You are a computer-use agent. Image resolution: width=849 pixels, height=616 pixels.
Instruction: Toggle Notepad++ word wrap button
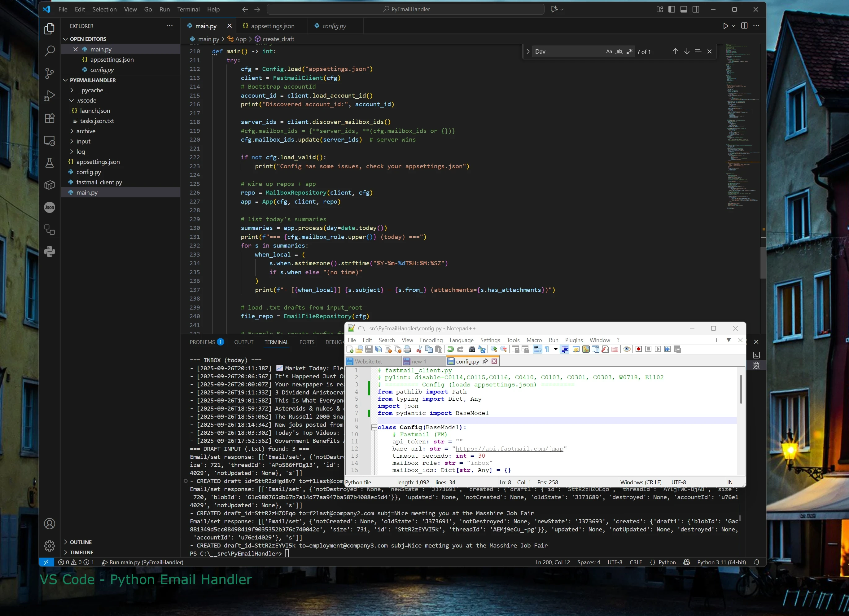pyautogui.click(x=537, y=350)
